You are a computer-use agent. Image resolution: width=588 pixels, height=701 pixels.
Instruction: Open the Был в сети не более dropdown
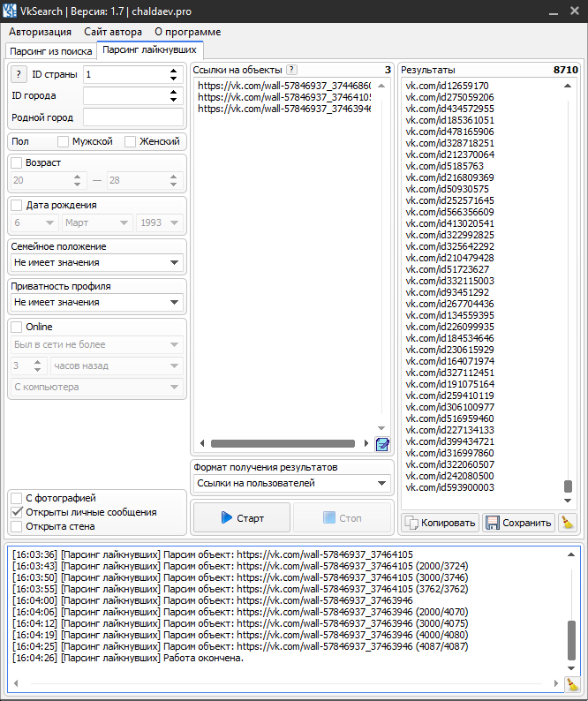pyautogui.click(x=96, y=344)
